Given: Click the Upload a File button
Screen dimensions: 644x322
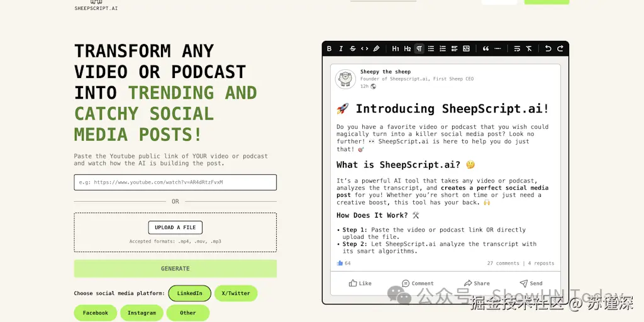Looking at the screenshot, I should pyautogui.click(x=175, y=228).
